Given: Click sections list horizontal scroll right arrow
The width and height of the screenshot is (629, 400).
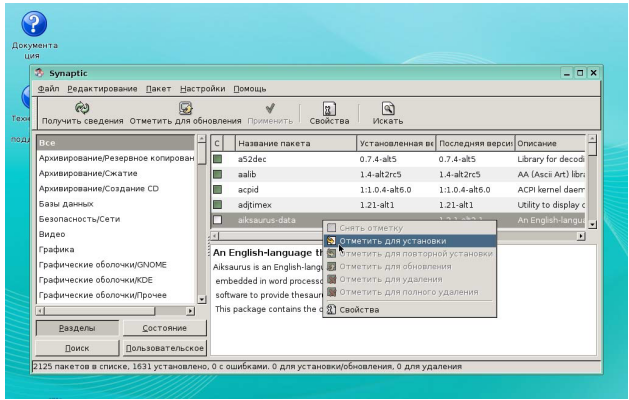Looking at the screenshot, I should click(191, 311).
